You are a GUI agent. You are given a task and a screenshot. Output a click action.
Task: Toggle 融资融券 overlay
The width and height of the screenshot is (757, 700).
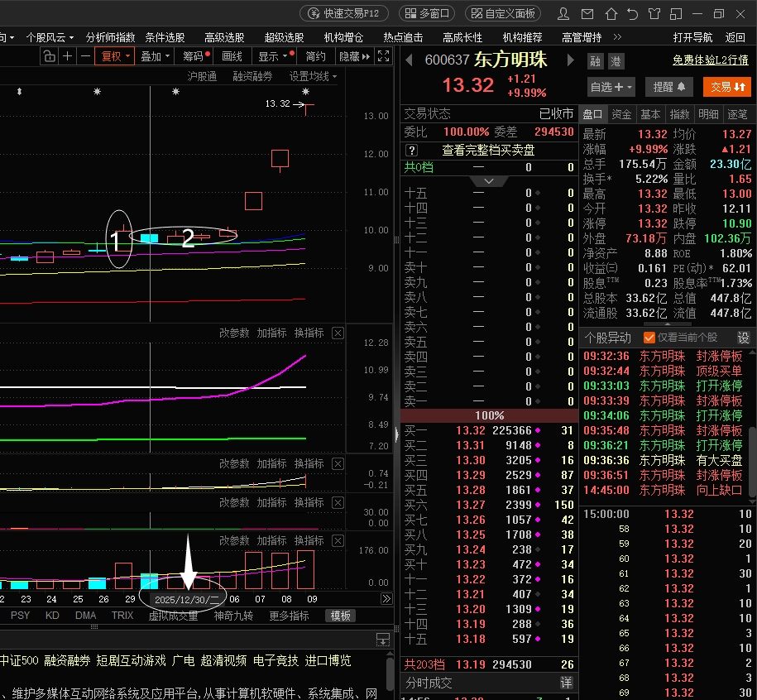click(x=252, y=76)
